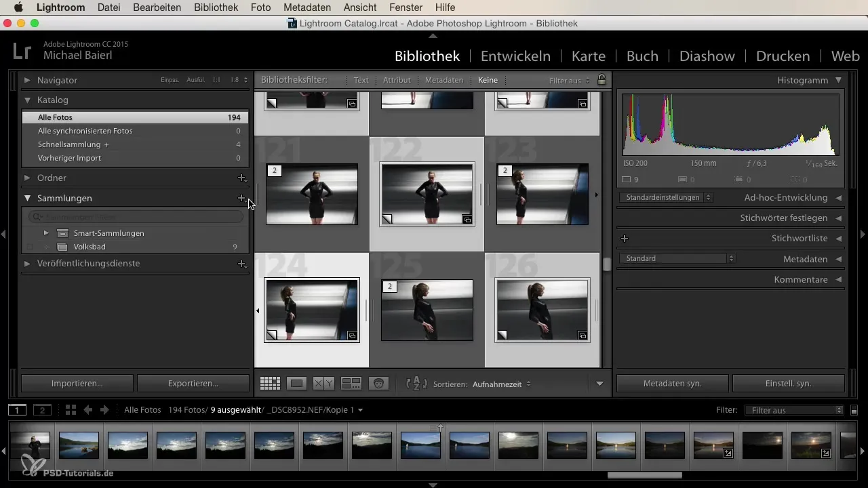Open People face view icon

point(378,384)
